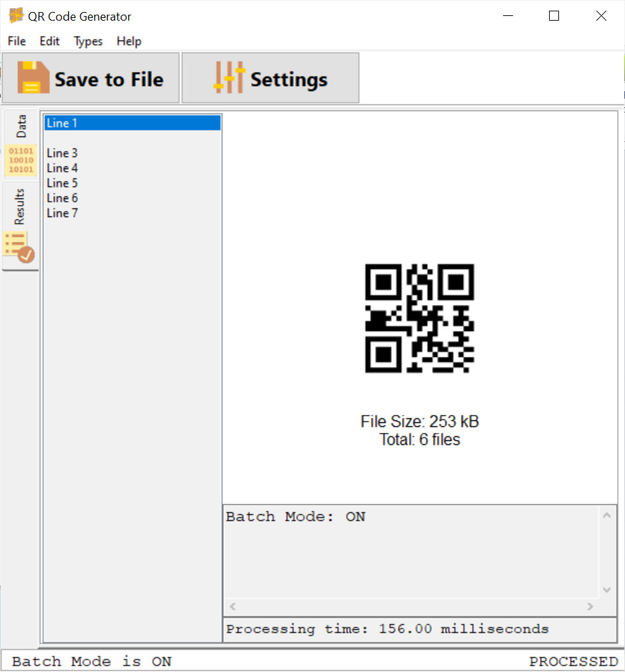
Task: Select Line 7 in the list
Action: click(x=133, y=213)
